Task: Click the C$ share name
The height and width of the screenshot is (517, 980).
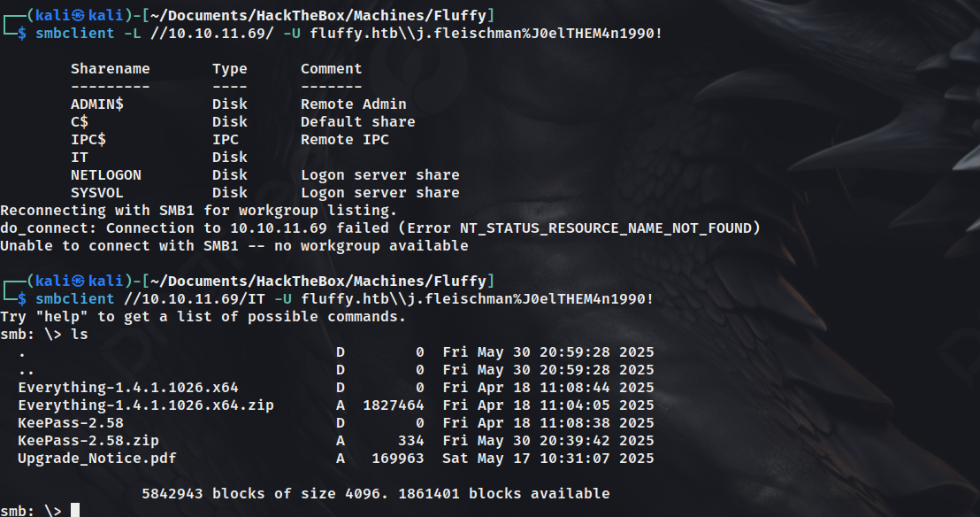Action: [x=80, y=122]
